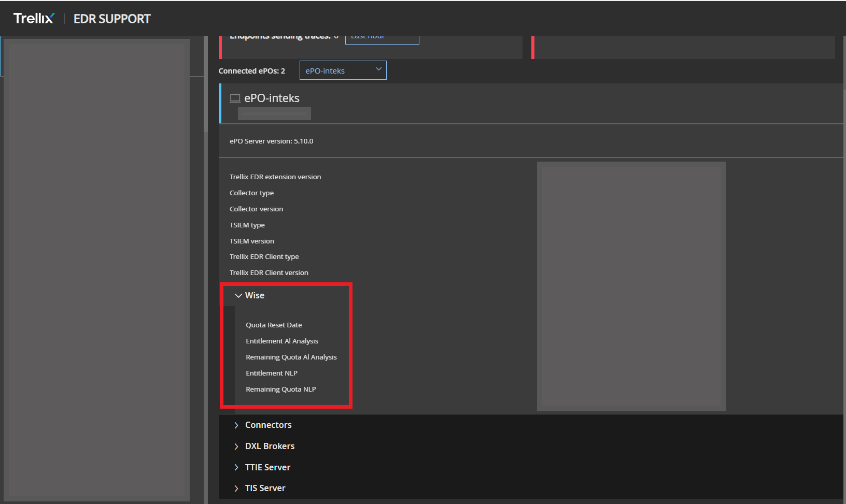846x504 pixels.
Task: Click the ePO-inteks computer icon
Action: (235, 98)
